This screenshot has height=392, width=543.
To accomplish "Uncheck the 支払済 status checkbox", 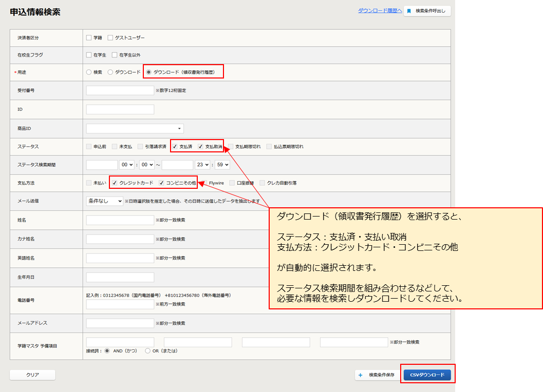I will [x=175, y=147].
